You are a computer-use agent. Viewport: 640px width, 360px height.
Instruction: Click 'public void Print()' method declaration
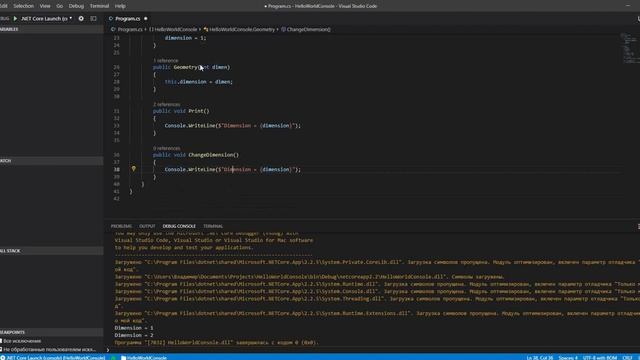click(181, 111)
